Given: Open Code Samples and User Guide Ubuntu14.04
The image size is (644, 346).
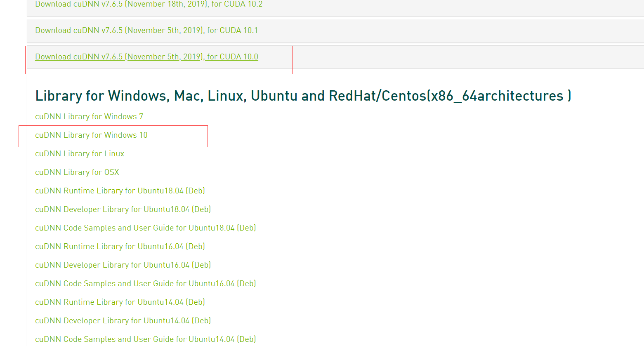Looking at the screenshot, I should (x=146, y=339).
